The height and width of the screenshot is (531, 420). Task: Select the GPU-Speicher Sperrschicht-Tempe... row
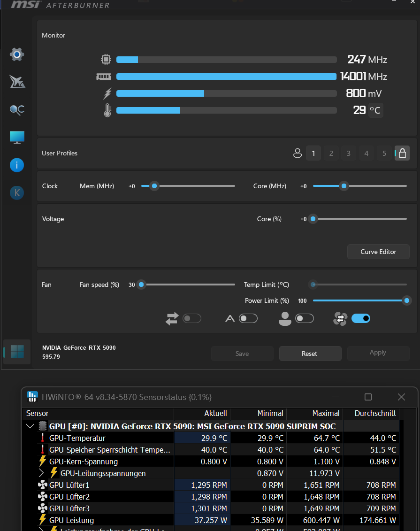(211, 450)
